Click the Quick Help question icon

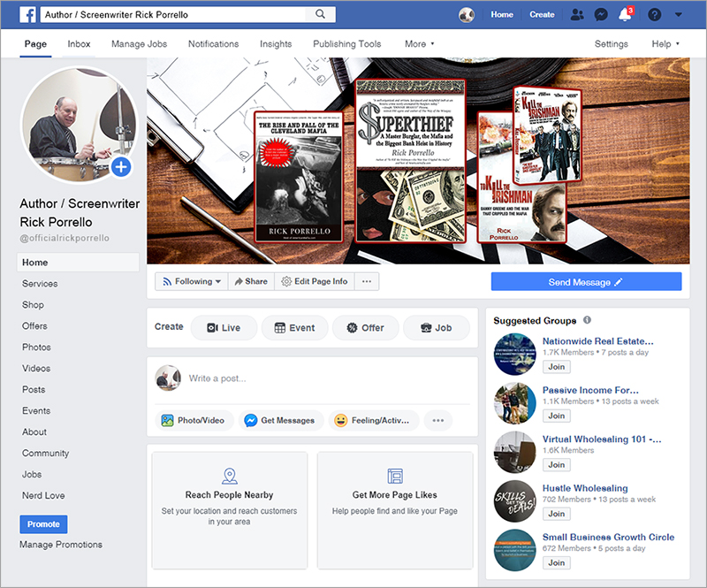pos(654,15)
